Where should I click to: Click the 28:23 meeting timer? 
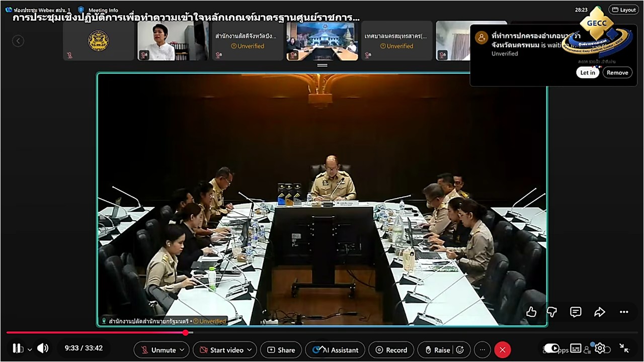pos(581,10)
